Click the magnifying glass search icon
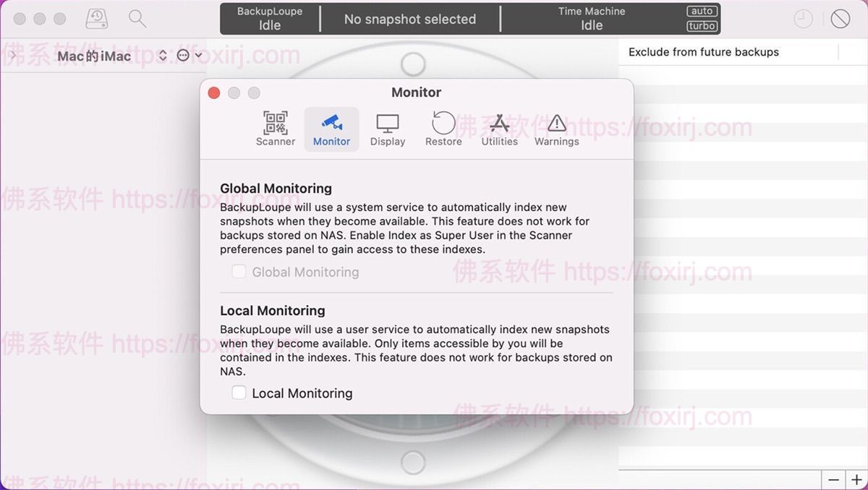The width and height of the screenshot is (868, 490). pos(137,19)
